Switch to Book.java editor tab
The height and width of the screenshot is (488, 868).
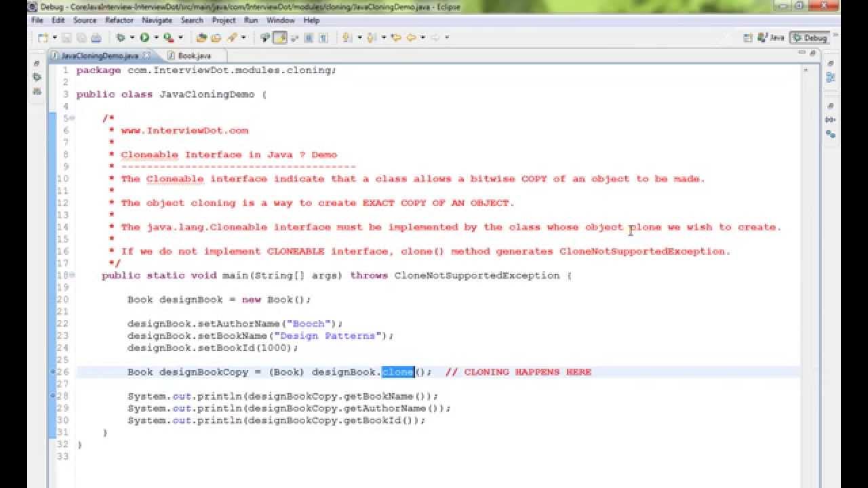[194, 56]
